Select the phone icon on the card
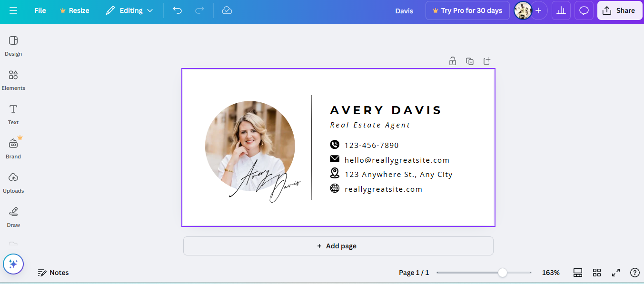Viewport: 644px width, 284px height. [335, 145]
